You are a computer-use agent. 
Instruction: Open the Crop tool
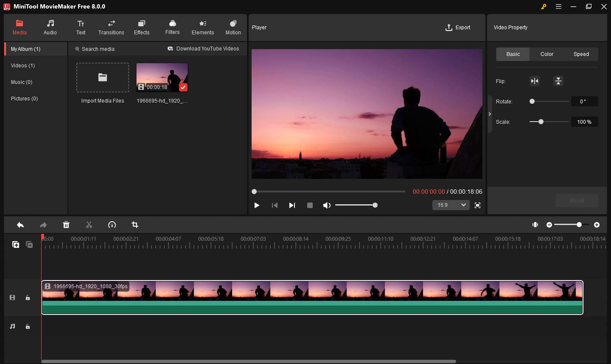135,225
